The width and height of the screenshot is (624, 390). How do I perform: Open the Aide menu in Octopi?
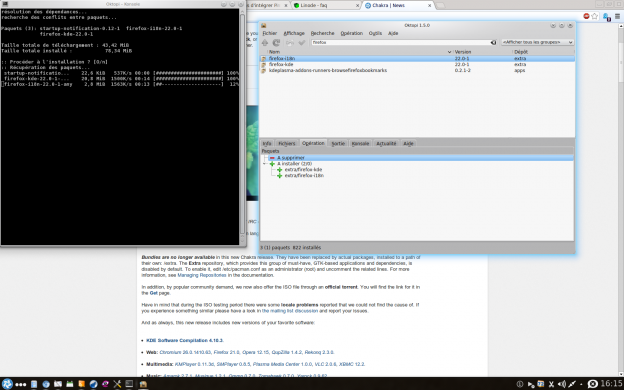pos(393,33)
